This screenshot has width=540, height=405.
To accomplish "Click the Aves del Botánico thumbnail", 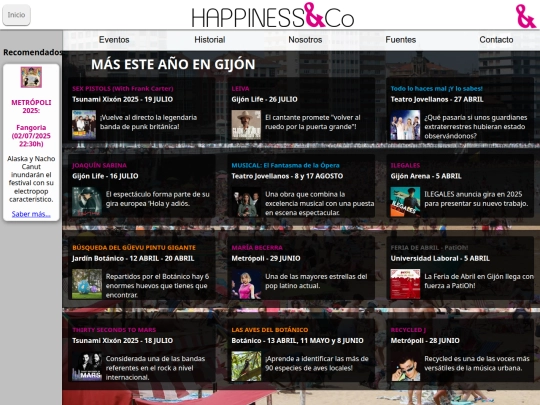I will (x=246, y=366).
